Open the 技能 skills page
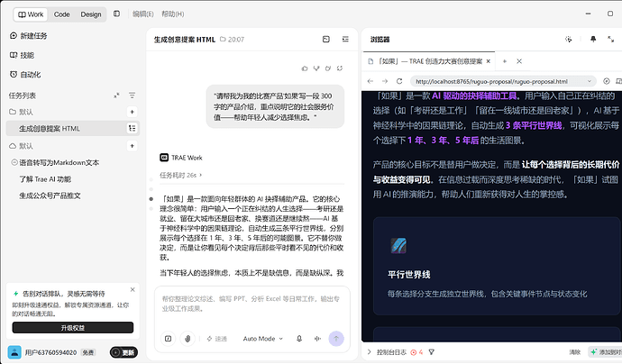The height and width of the screenshot is (364, 622). tap(22, 55)
